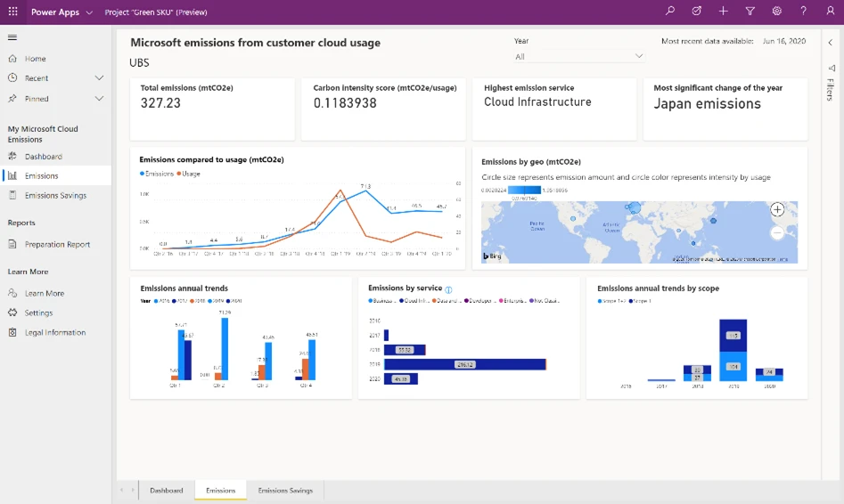Click the Home icon in sidebar
The height and width of the screenshot is (504, 844).
point(12,58)
